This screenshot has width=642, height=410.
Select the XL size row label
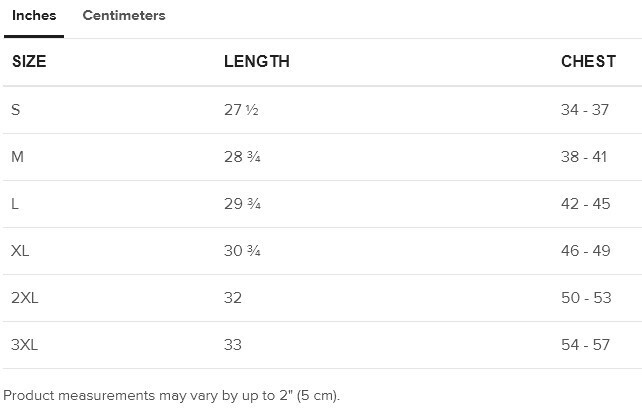click(x=20, y=251)
